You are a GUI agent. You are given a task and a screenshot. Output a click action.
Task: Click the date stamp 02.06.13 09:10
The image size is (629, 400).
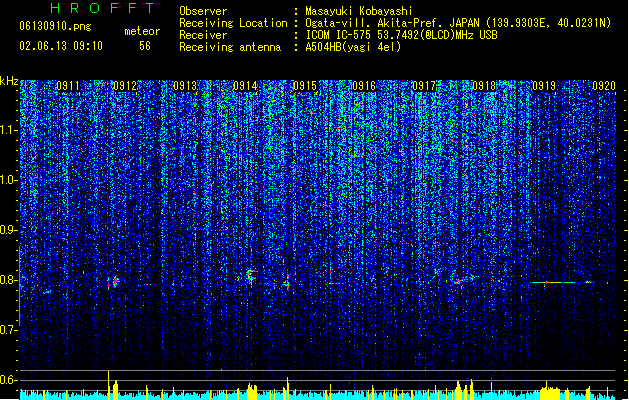click(x=61, y=46)
